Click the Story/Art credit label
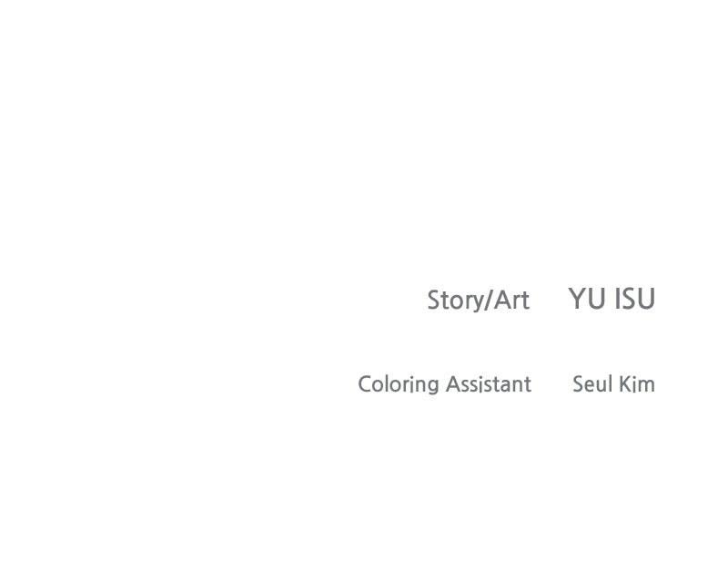The height and width of the screenshot is (561, 728). [479, 301]
